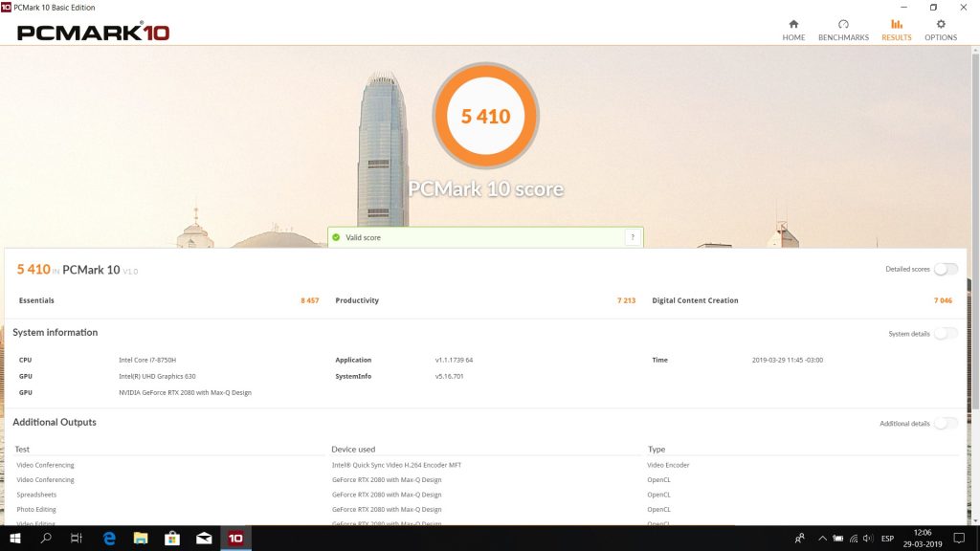Switch on Additional details toggle
This screenshot has height=551, width=980.
946,423
